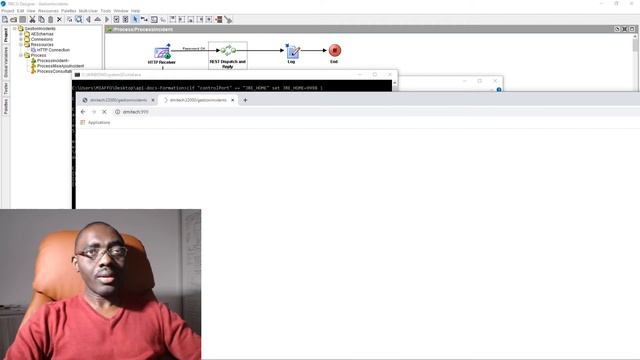Collapse the Process folder

tap(21, 55)
